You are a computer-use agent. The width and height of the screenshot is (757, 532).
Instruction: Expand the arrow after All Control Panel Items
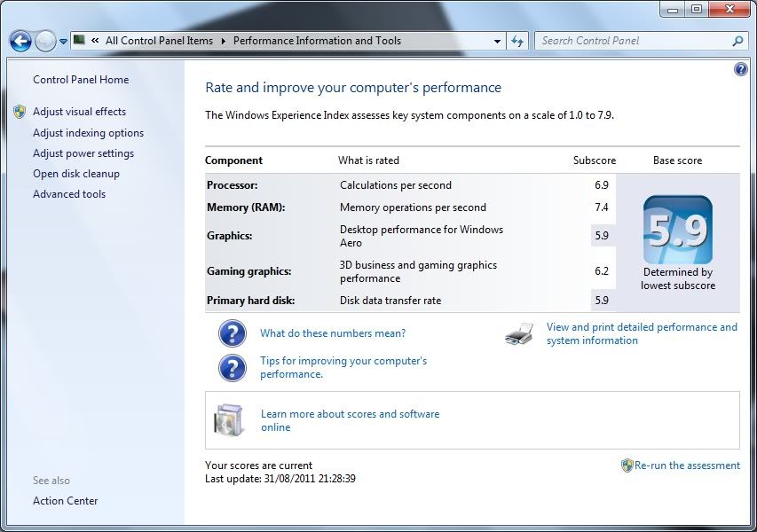(223, 41)
